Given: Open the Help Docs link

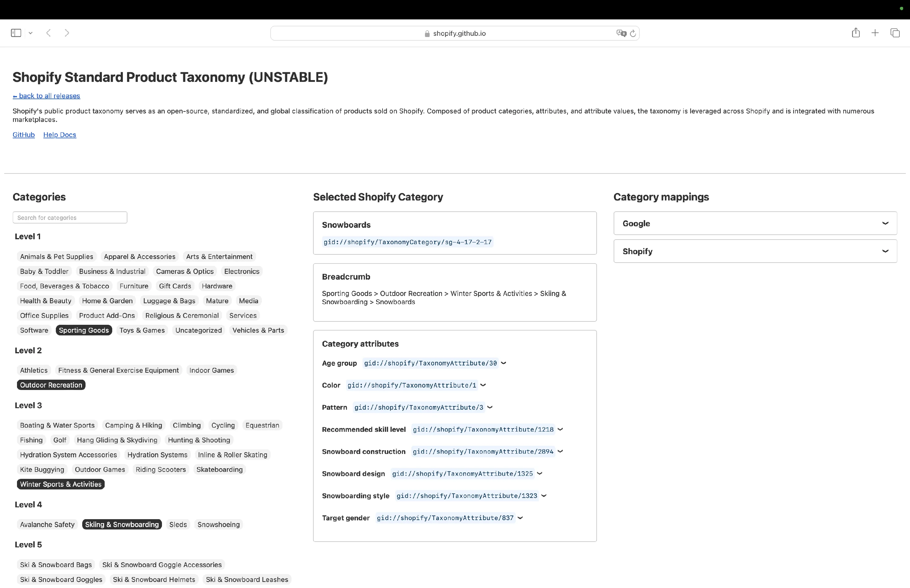Looking at the screenshot, I should 59,135.
